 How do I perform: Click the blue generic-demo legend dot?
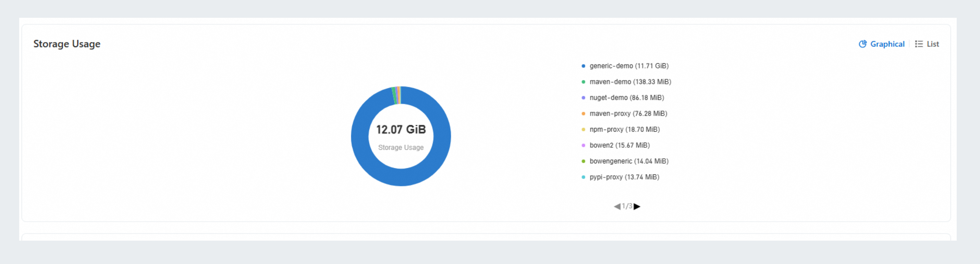pos(583,66)
